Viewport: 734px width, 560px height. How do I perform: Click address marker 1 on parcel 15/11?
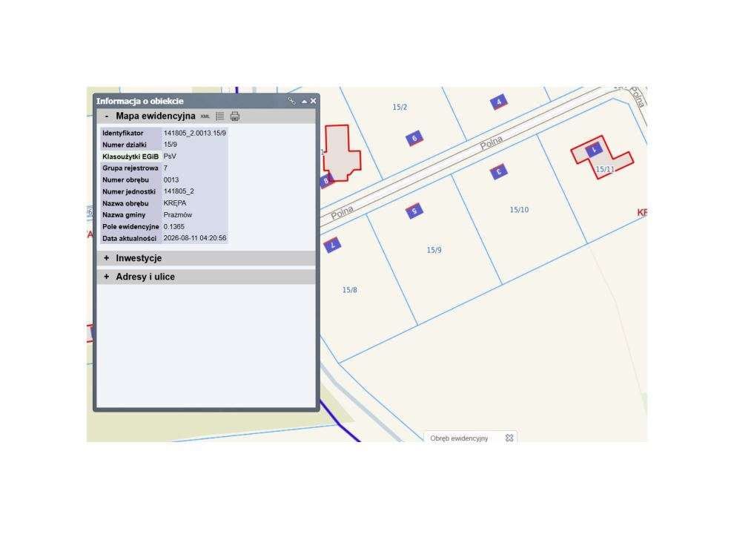(594, 149)
